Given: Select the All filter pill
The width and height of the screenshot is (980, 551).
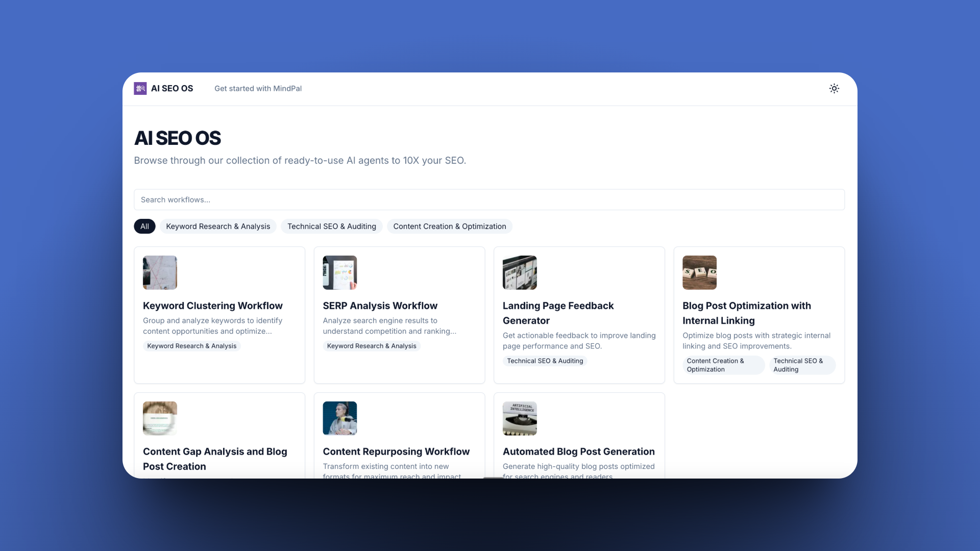Looking at the screenshot, I should click(x=144, y=227).
